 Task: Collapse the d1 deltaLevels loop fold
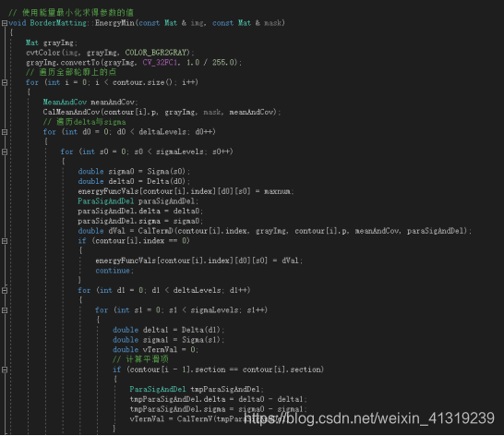pos(5,291)
